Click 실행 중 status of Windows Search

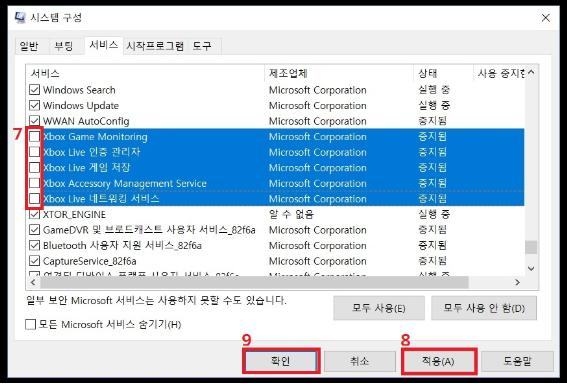pos(434,90)
